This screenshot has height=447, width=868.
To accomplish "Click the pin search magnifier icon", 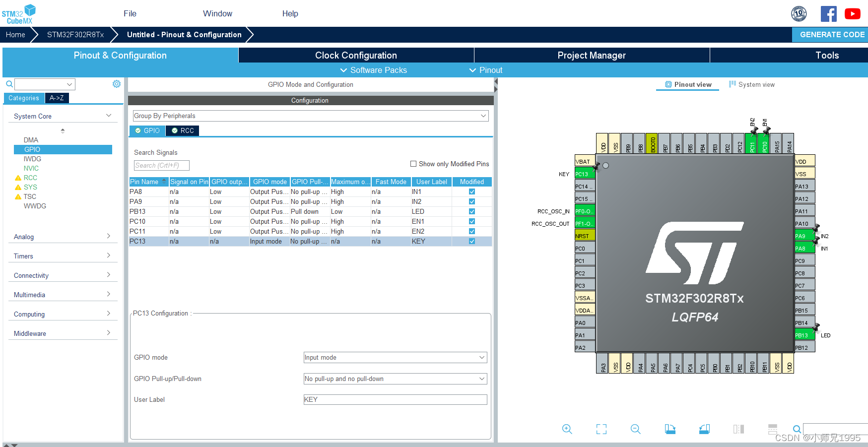I will (x=797, y=429).
